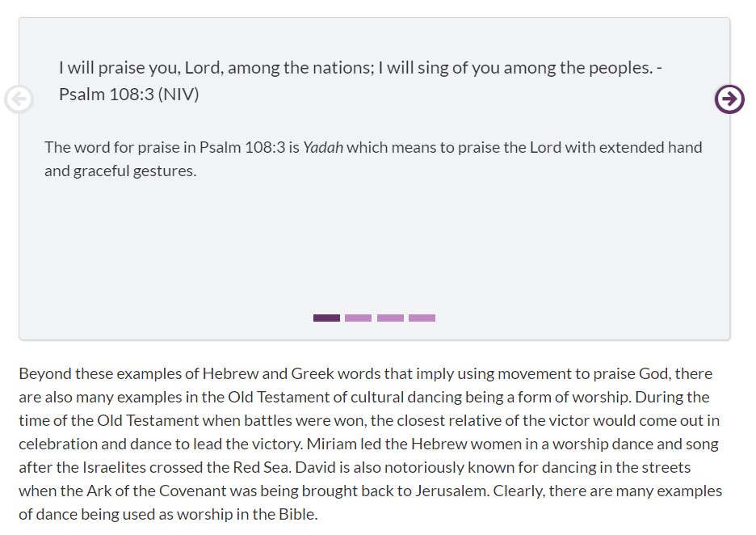This screenshot has height=535, width=756.
Task: Click 'Hebrew and Greek words' phrase
Action: coord(307,374)
